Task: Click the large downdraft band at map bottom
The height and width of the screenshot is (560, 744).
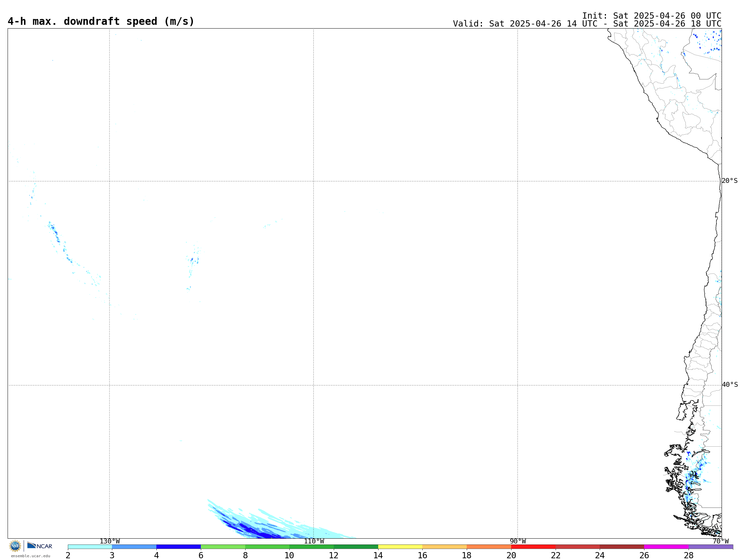Action: 272,525
